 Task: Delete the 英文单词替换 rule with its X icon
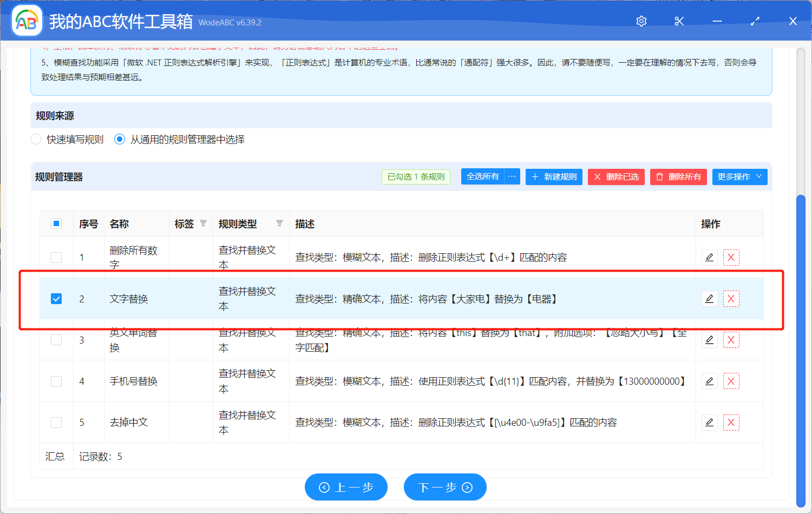[x=731, y=340]
